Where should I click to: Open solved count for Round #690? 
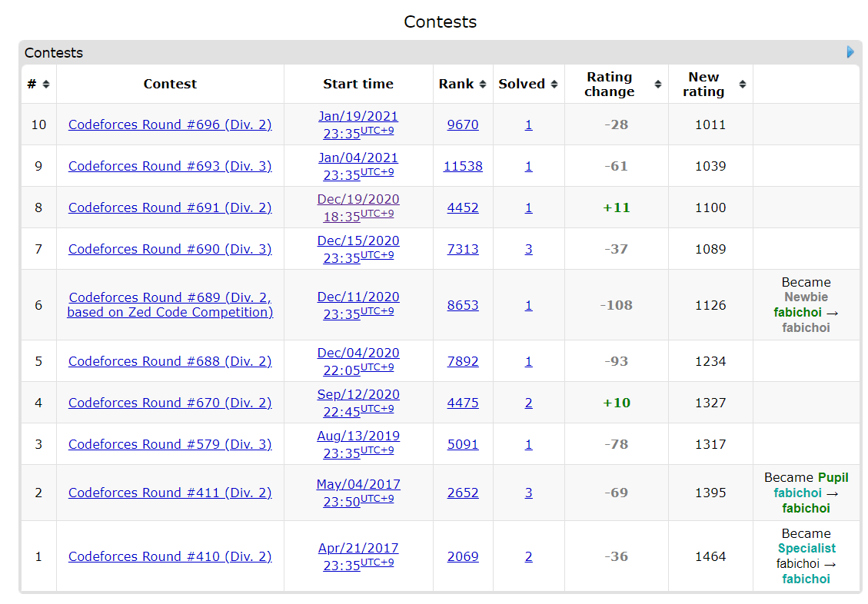(x=529, y=249)
